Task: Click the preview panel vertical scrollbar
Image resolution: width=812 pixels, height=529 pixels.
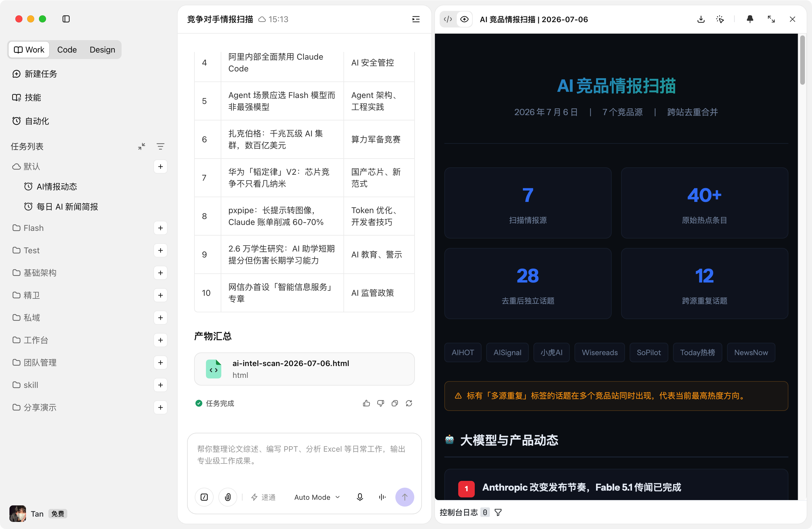Action: 803,60
